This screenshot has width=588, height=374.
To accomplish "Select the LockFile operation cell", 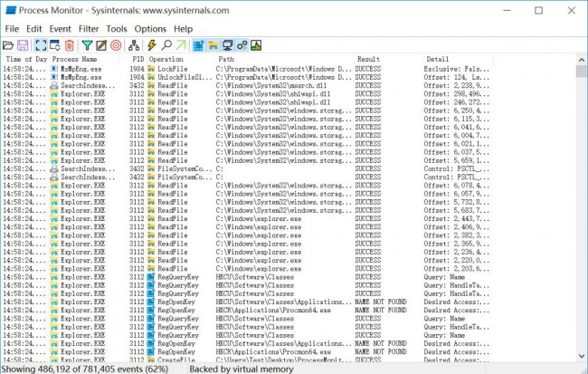I will [x=172, y=69].
